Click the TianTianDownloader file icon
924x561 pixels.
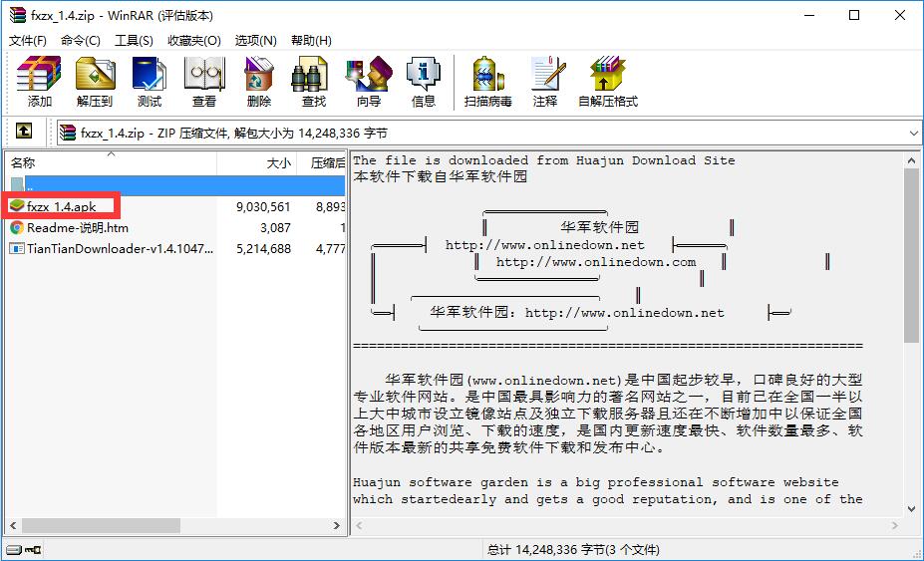tap(17, 249)
